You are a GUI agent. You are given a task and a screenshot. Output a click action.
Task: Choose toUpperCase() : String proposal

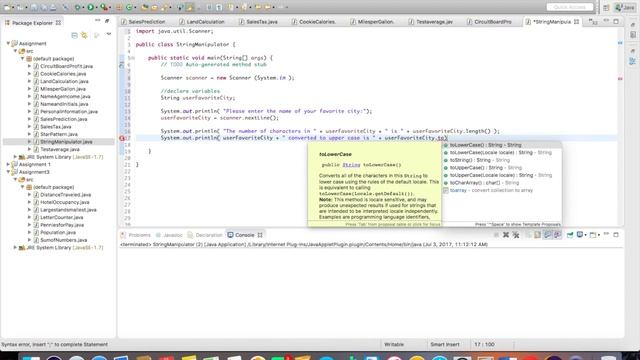point(502,168)
